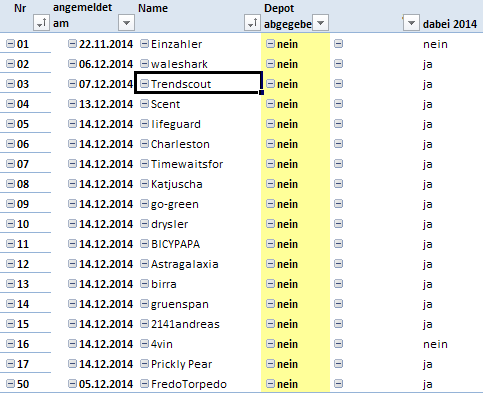Screen dimensions: 483x393
Task: Collapse minus button beside FredoTorpedo
Action: click(x=144, y=384)
